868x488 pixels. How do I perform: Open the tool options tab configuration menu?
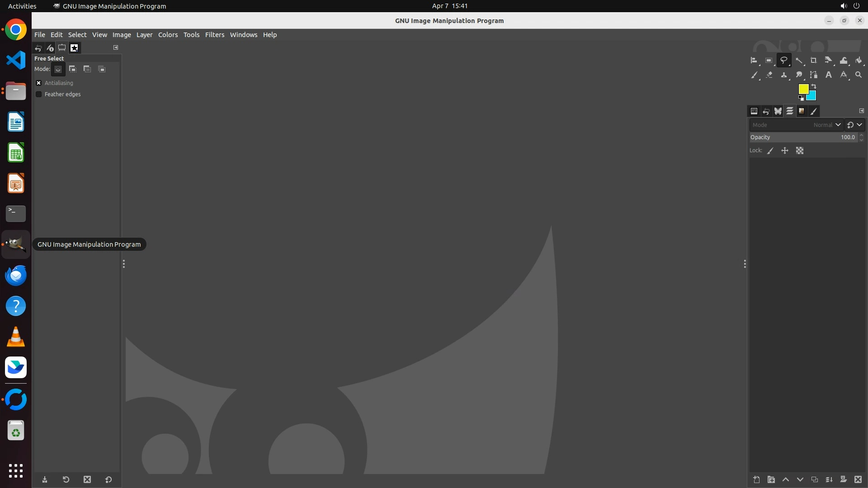116,47
